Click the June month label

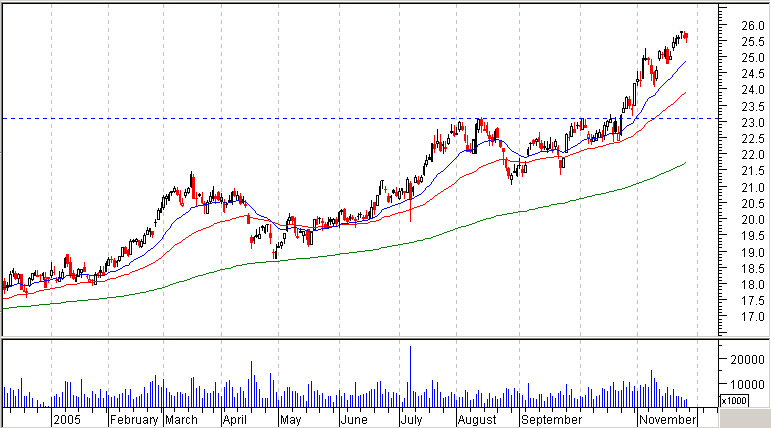click(354, 420)
